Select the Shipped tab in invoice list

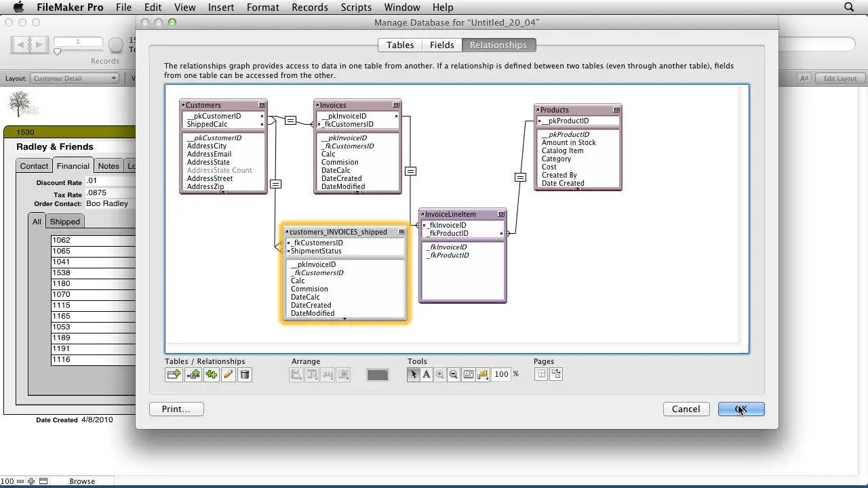tap(65, 222)
